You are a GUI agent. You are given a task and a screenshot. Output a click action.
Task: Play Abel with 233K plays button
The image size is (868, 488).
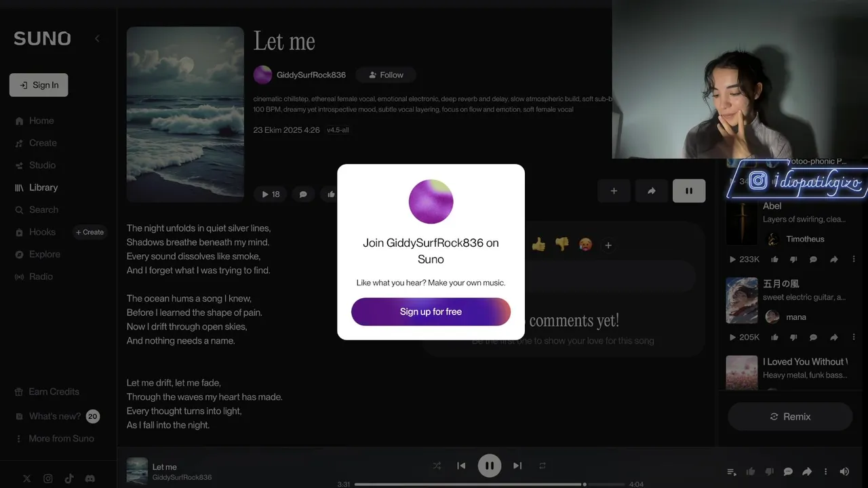(744, 260)
